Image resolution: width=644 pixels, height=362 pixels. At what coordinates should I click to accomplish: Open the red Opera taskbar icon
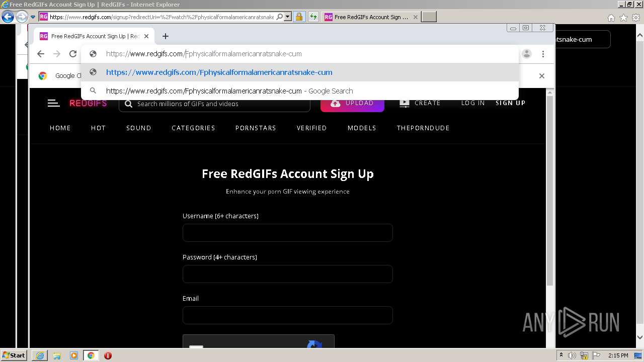click(x=108, y=355)
